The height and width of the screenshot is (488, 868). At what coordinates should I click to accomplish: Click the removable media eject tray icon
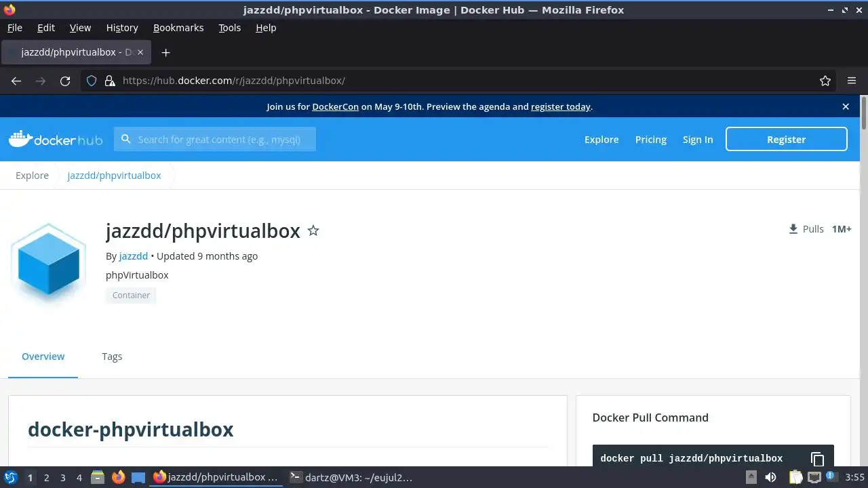coord(751,478)
